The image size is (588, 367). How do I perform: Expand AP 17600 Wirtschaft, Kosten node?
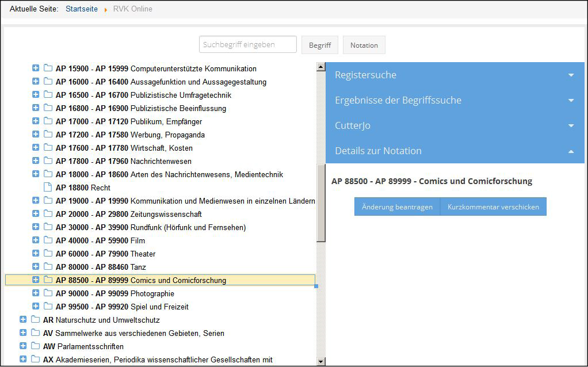(x=36, y=147)
